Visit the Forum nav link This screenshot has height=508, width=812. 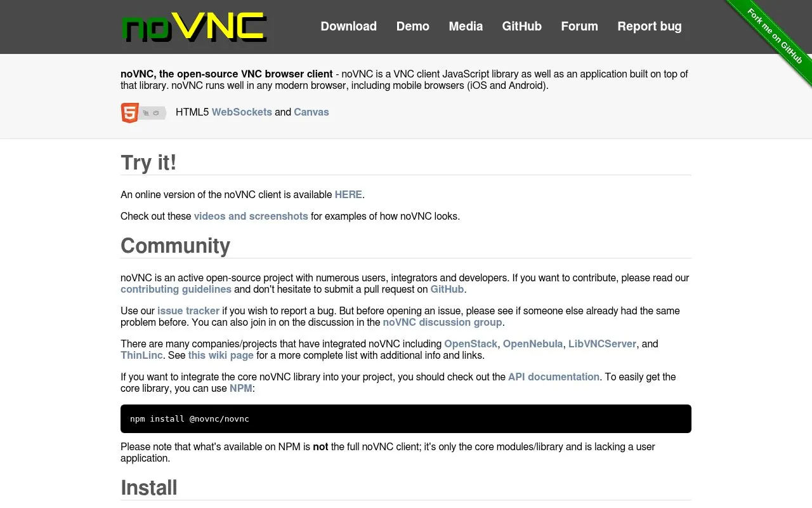pyautogui.click(x=579, y=26)
